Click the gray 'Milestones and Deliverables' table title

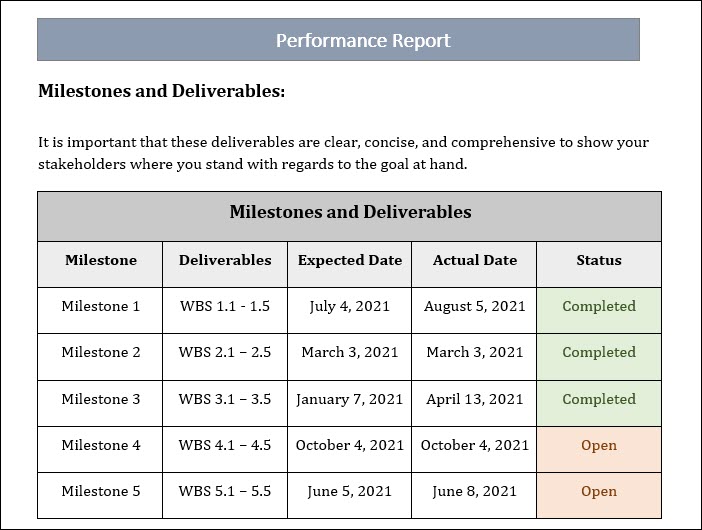coord(349,217)
